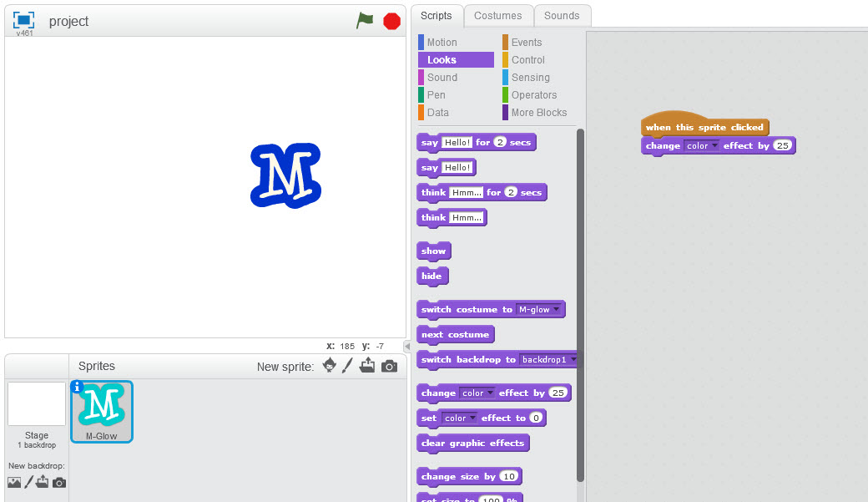Click the hide block
This screenshot has width=868, height=502.
click(431, 276)
